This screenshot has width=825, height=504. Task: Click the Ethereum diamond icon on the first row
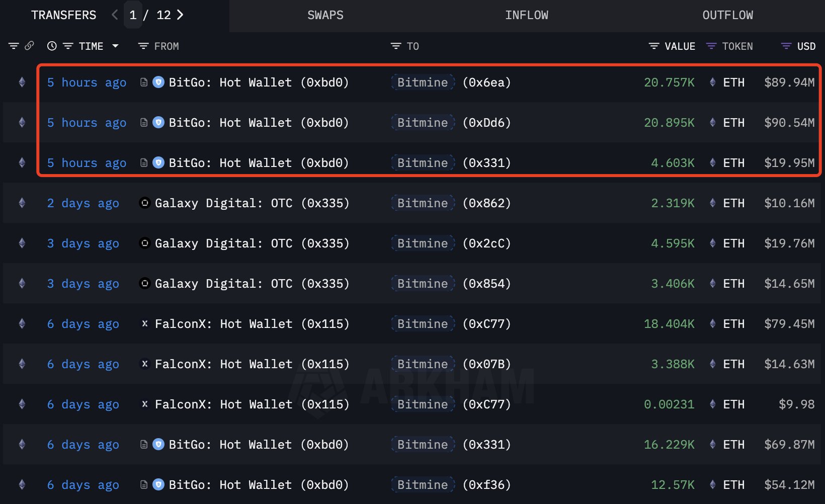21,82
